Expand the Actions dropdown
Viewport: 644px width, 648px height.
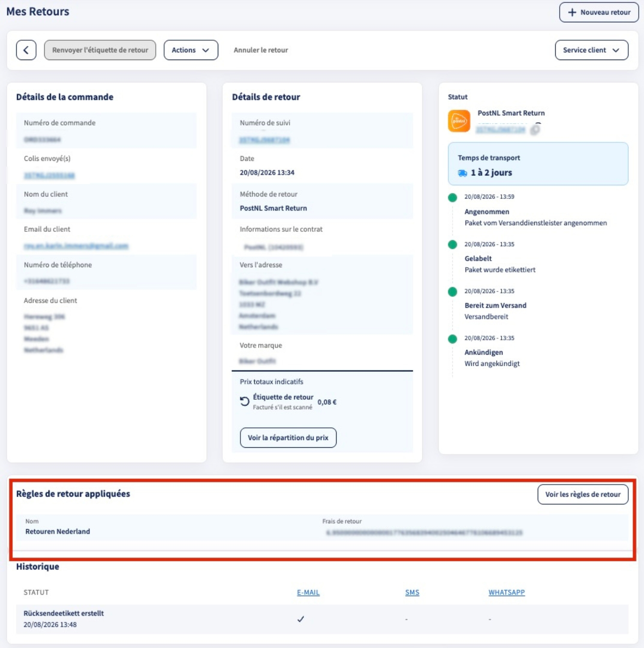pyautogui.click(x=191, y=50)
